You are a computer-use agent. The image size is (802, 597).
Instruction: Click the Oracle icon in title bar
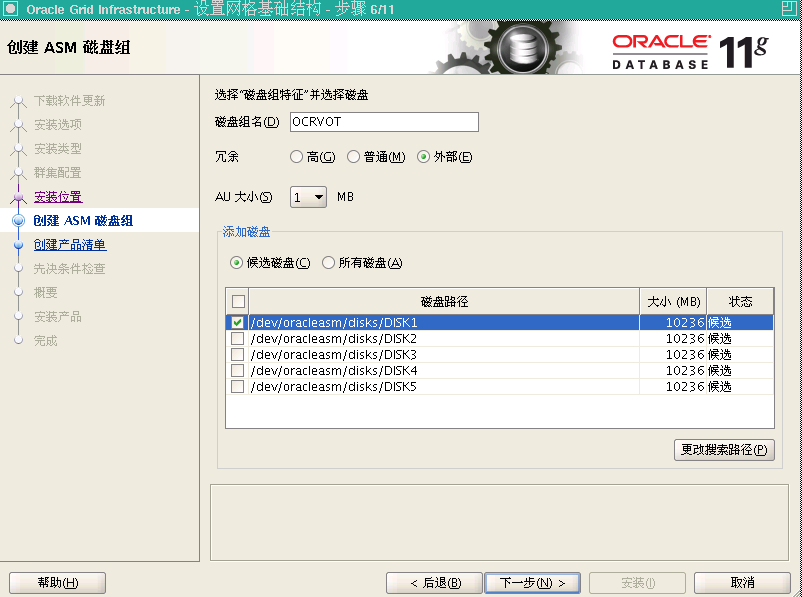pos(10,8)
